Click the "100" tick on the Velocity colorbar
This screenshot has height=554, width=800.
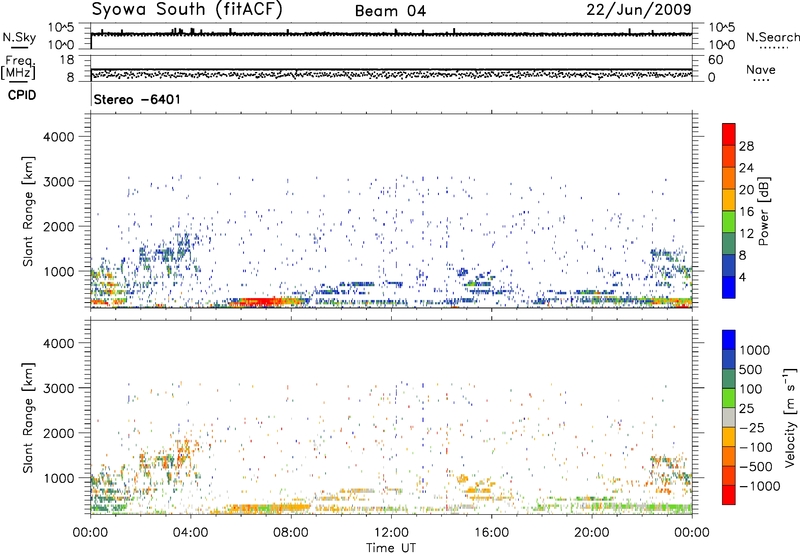(751, 389)
